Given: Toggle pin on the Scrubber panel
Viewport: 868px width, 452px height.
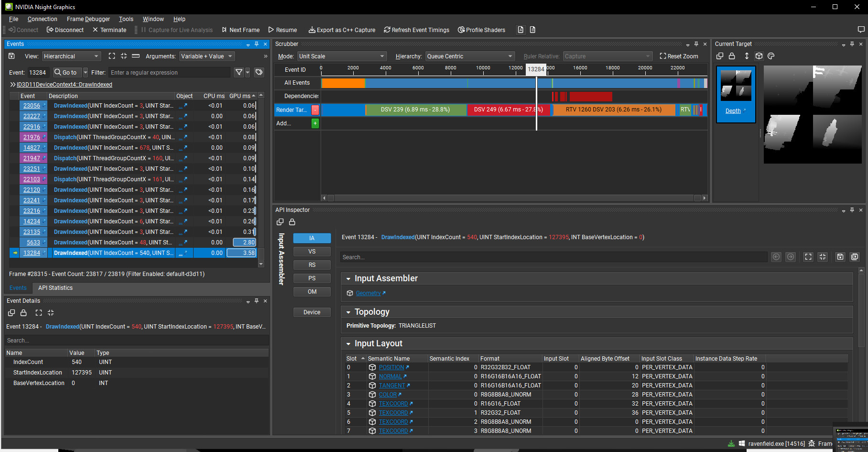Looking at the screenshot, I should pyautogui.click(x=696, y=44).
